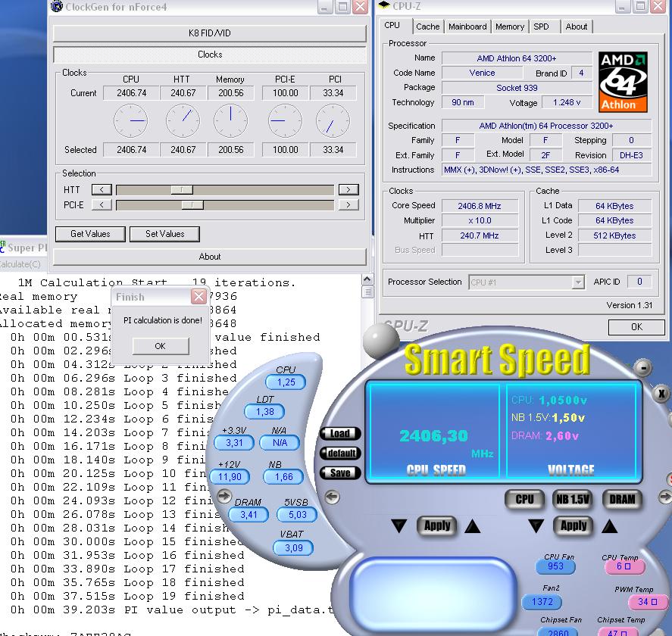
Task: Apply the CPU speed setting in Smart Speed
Action: [437, 526]
